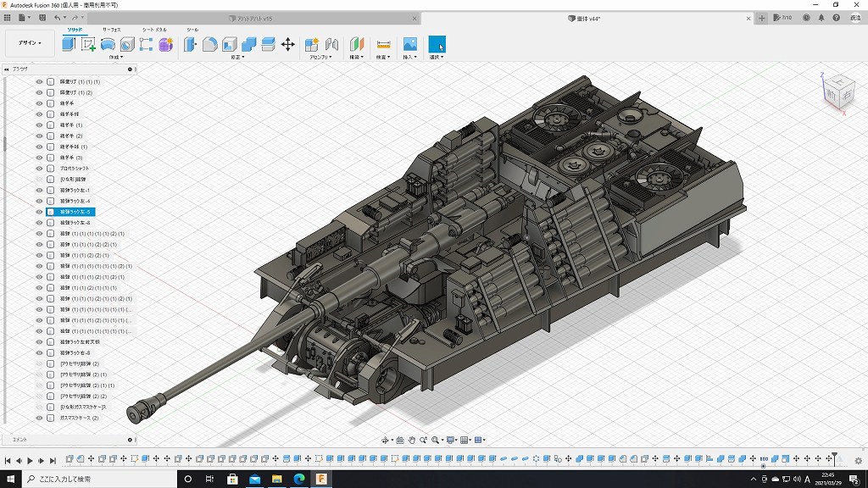
Task: Choose the Fillet tool icon
Action: 209,44
